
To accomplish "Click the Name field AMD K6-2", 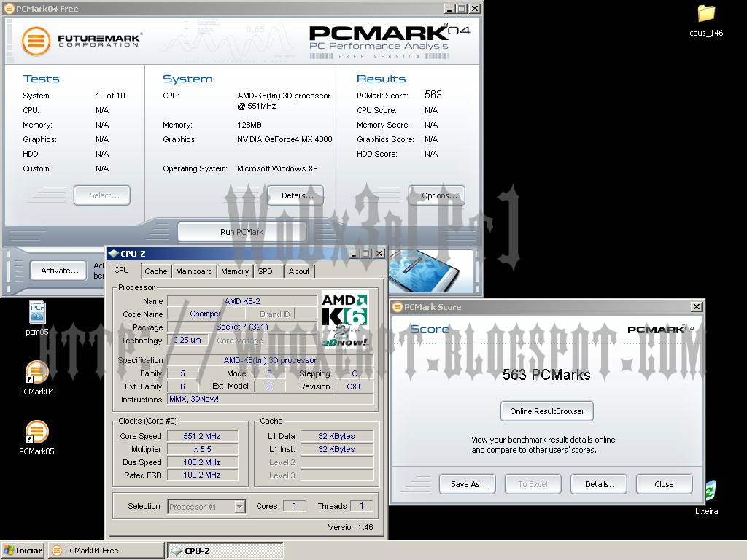I will pos(242,301).
